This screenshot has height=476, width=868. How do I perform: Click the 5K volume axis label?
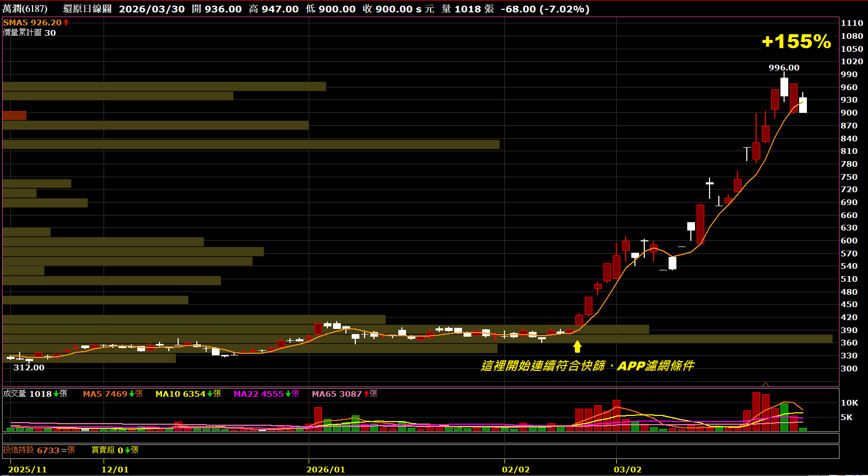click(x=847, y=417)
